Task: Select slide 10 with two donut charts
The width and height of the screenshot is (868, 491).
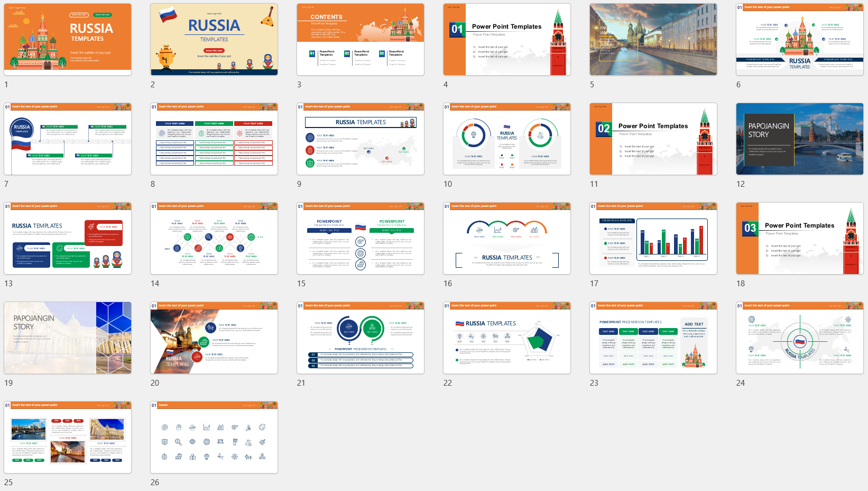Action: point(507,139)
